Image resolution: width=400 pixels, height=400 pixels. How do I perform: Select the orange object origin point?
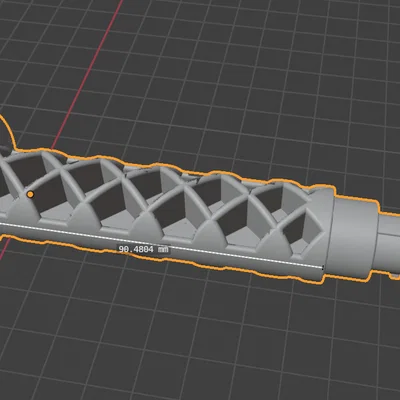click(x=30, y=194)
